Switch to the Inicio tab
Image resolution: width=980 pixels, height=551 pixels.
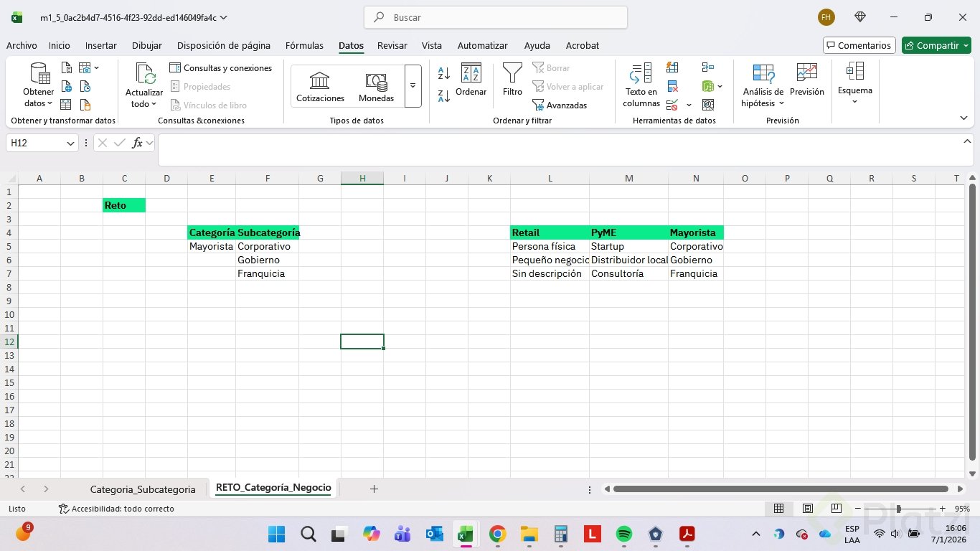pyautogui.click(x=60, y=45)
